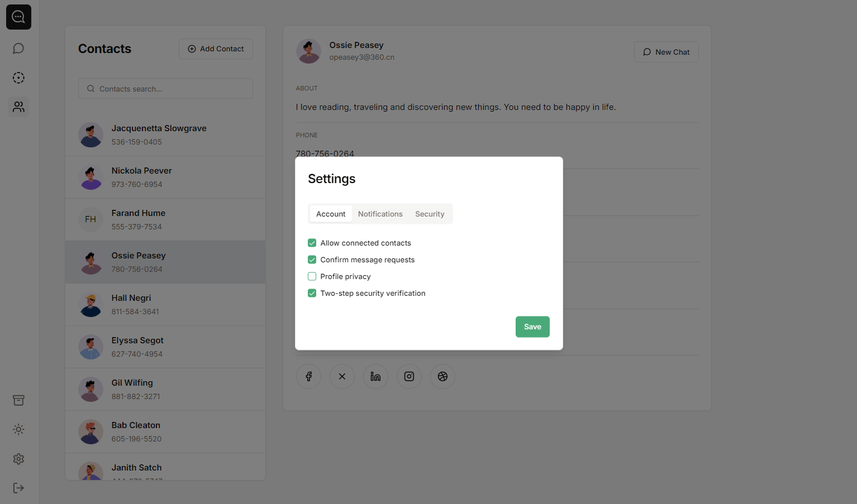Open Ossie Peasey's Facebook profile icon
This screenshot has width=857, height=504.
(x=308, y=376)
